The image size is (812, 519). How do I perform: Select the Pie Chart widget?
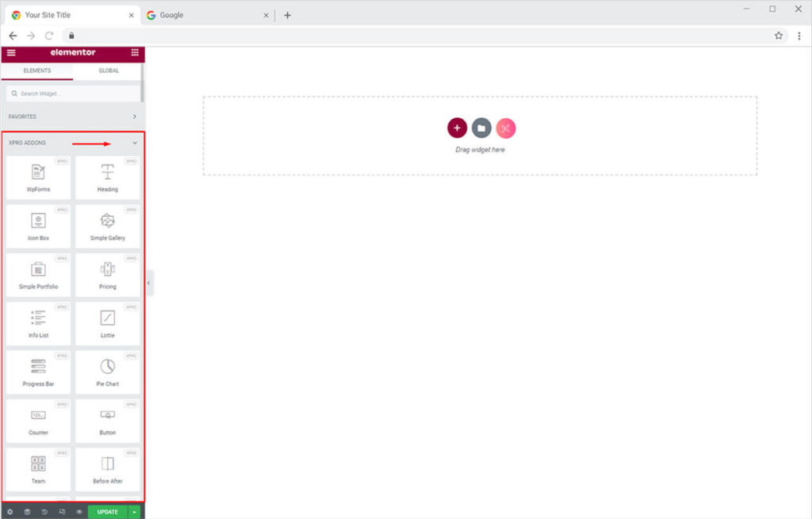pyautogui.click(x=108, y=372)
